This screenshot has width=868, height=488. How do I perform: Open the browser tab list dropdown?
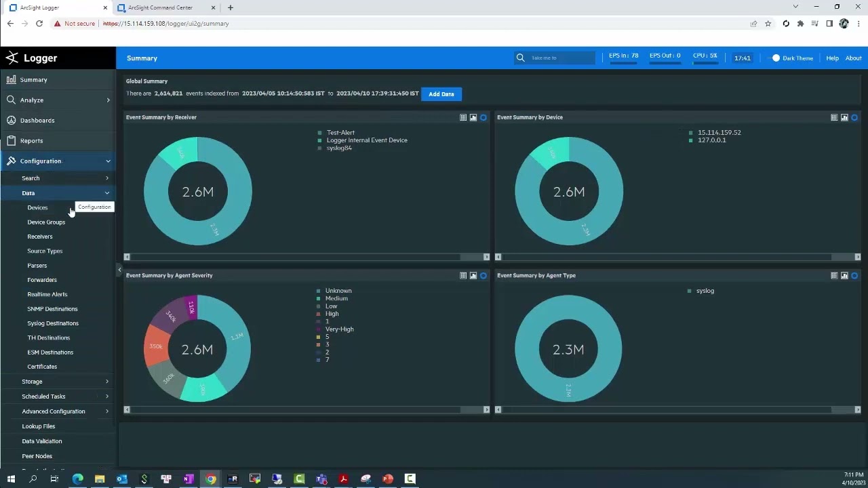pyautogui.click(x=795, y=7)
